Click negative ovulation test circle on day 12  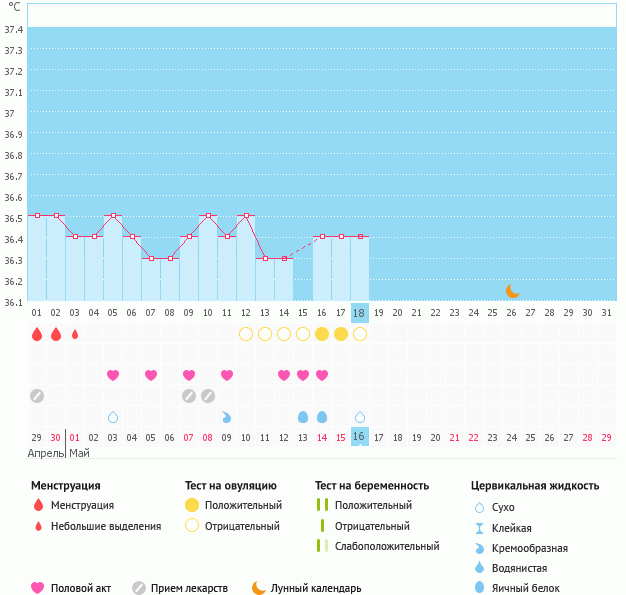coord(246,334)
